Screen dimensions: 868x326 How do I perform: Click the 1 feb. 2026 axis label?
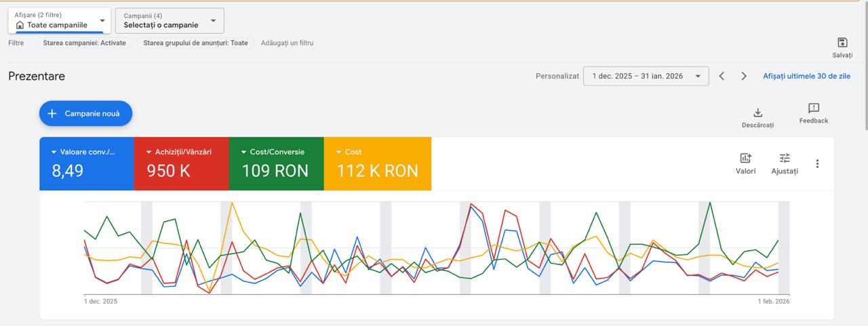[774, 301]
